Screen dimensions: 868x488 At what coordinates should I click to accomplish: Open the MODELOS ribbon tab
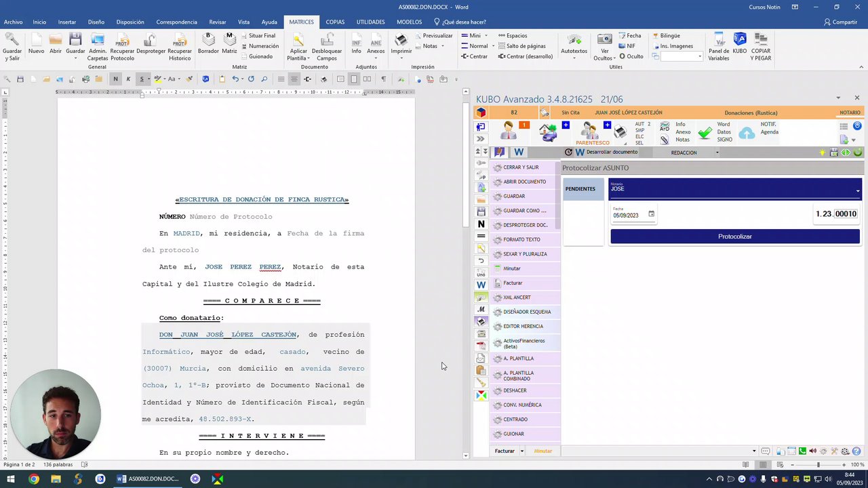[410, 22]
